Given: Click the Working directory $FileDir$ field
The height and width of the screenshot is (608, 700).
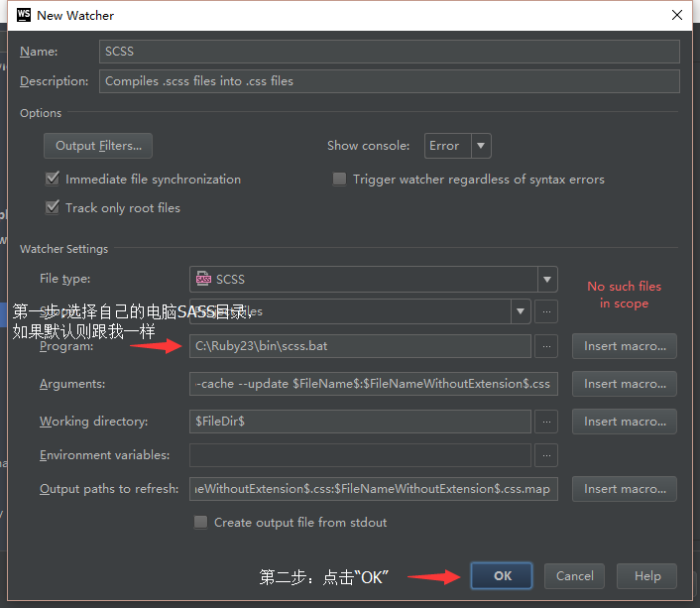Looking at the screenshot, I should 360,422.
